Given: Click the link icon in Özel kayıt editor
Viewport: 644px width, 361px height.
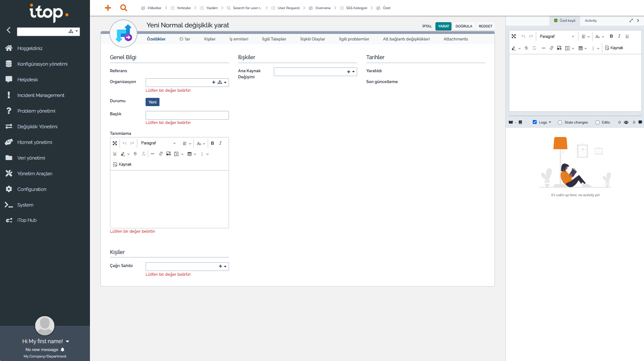Looking at the screenshot, I should 551,48.
